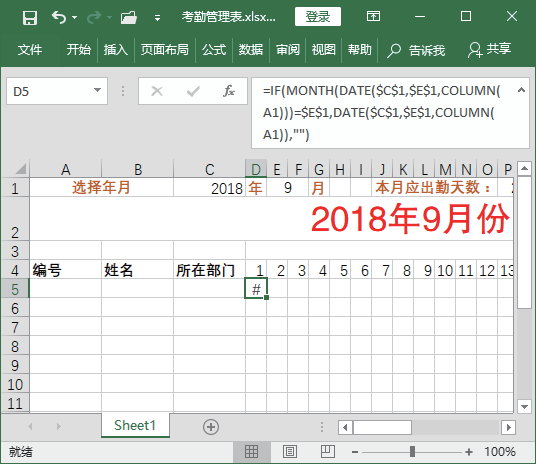
Task: Click inside the formula bar text
Action: 383,113
